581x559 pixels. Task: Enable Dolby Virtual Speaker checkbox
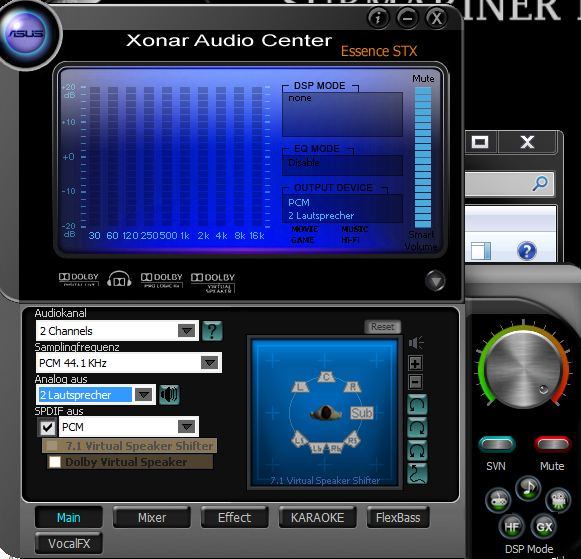(55, 462)
